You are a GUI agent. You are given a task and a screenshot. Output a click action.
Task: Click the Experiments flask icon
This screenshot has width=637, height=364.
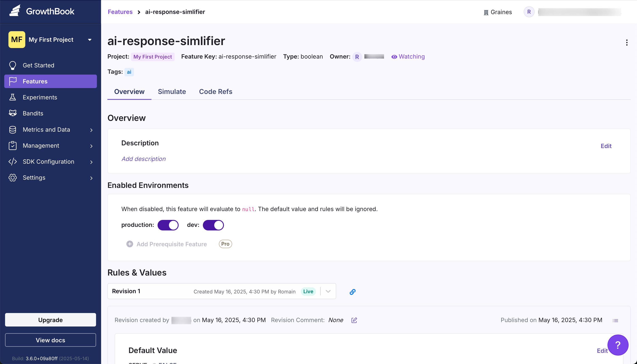click(x=12, y=97)
